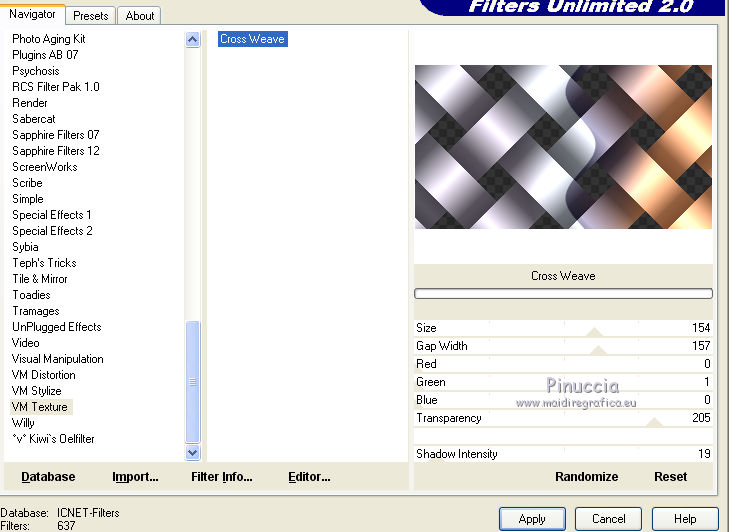Screen dimensions: 729x532
Task: Select Scribe category
Action: tap(27, 183)
